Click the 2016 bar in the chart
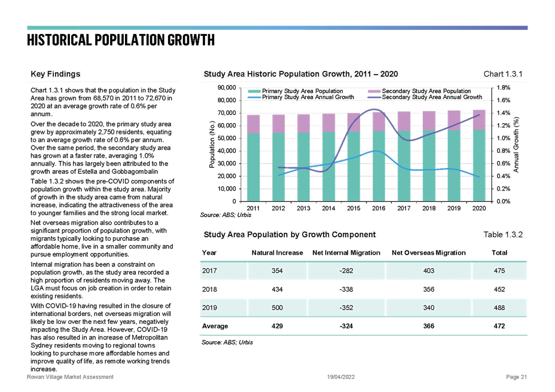 [x=379, y=157]
